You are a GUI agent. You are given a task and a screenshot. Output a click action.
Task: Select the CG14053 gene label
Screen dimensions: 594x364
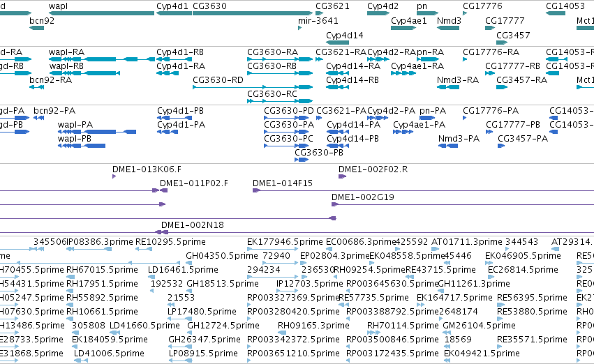coord(565,6)
